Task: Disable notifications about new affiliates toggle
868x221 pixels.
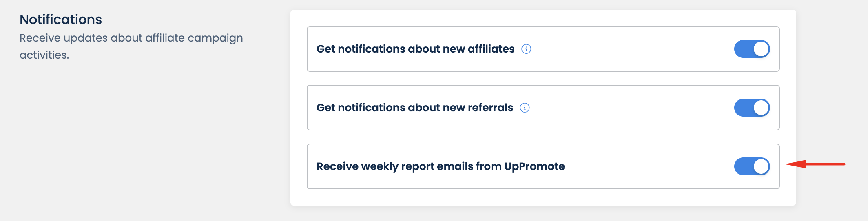Action: [752, 49]
